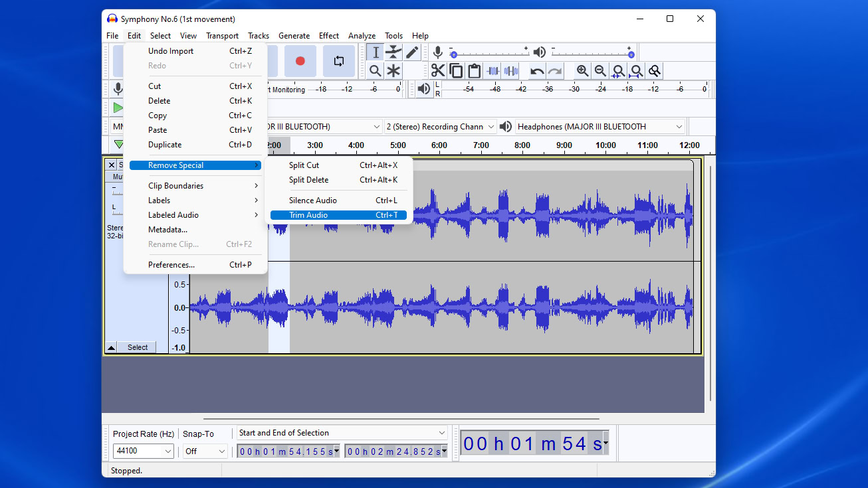868x488 pixels.
Task: Click the Silence audio selection toolbar icon
Action: 510,71
